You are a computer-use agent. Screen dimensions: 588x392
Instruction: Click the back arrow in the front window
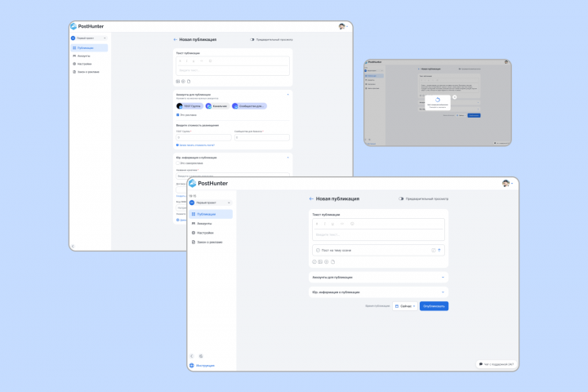(311, 198)
